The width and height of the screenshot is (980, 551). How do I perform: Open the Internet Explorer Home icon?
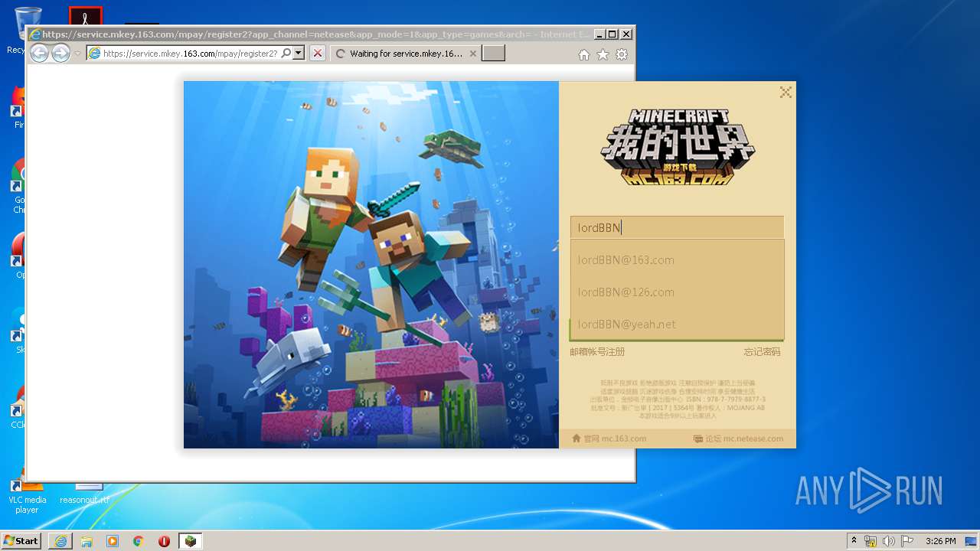(584, 54)
